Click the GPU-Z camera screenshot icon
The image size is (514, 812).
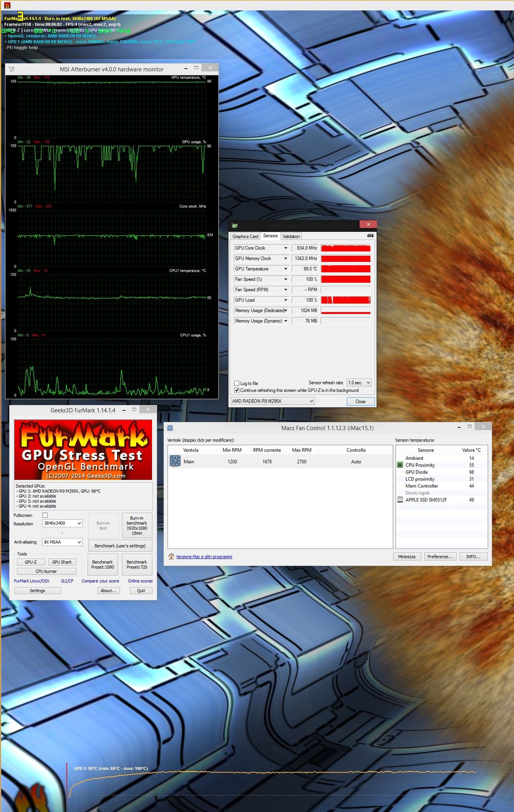370,236
